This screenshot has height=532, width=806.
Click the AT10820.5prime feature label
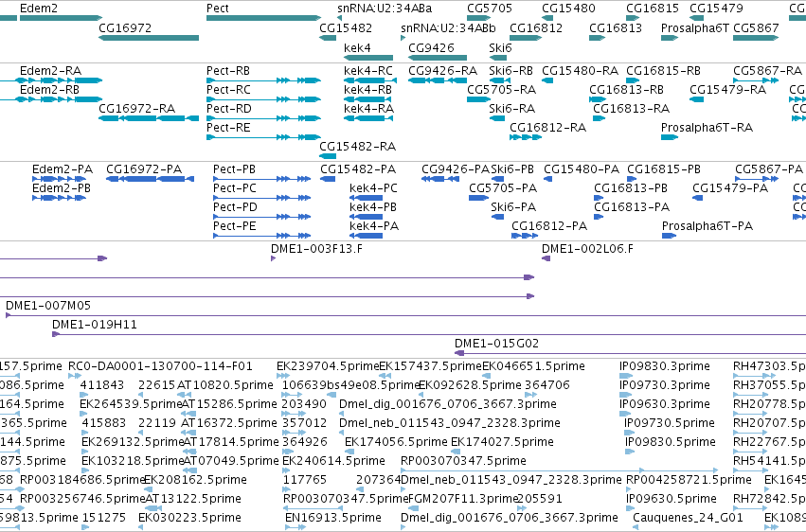tap(225, 385)
